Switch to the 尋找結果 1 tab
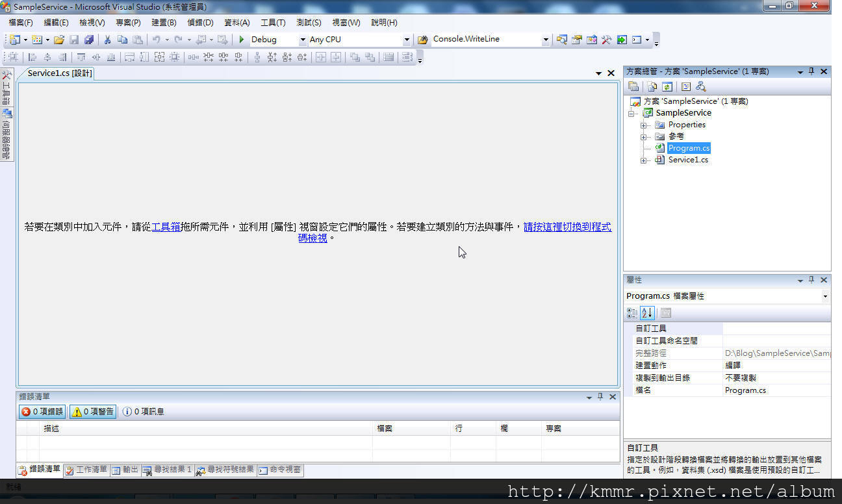842x504 pixels. (x=168, y=470)
